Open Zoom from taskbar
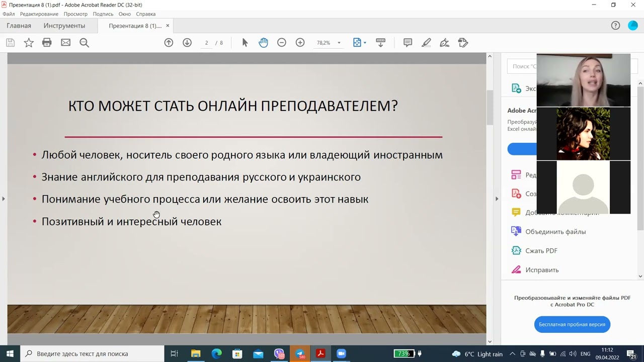Viewport: 644px width, 362px height. pyautogui.click(x=341, y=353)
